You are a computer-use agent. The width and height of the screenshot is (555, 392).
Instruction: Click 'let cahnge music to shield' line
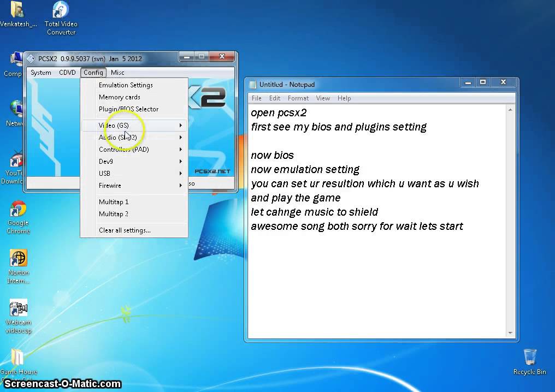[x=314, y=212]
